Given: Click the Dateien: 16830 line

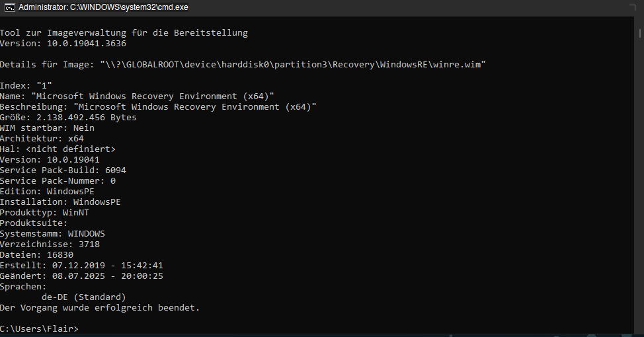Looking at the screenshot, I should (36, 255).
